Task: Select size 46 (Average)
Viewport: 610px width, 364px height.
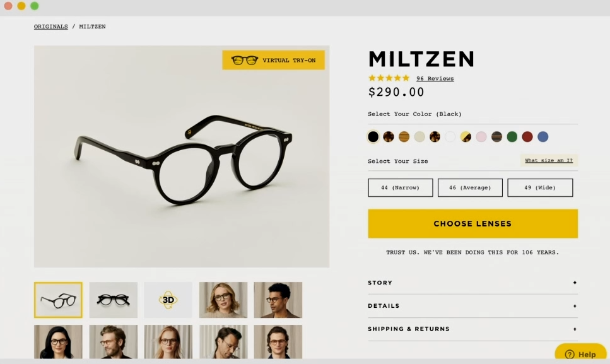Action: click(470, 187)
